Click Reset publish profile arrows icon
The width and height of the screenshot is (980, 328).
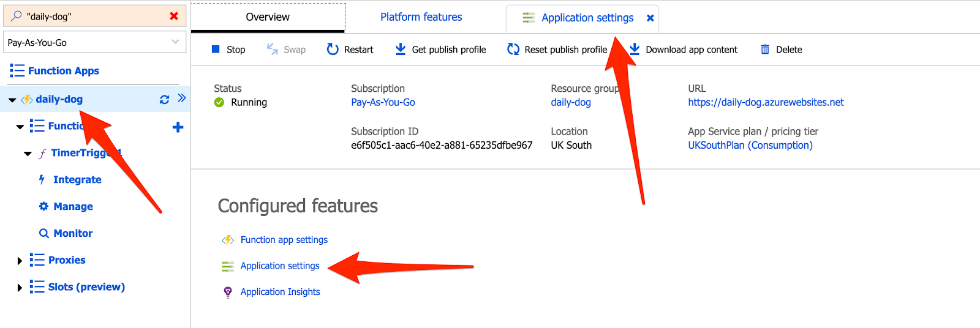tap(513, 49)
